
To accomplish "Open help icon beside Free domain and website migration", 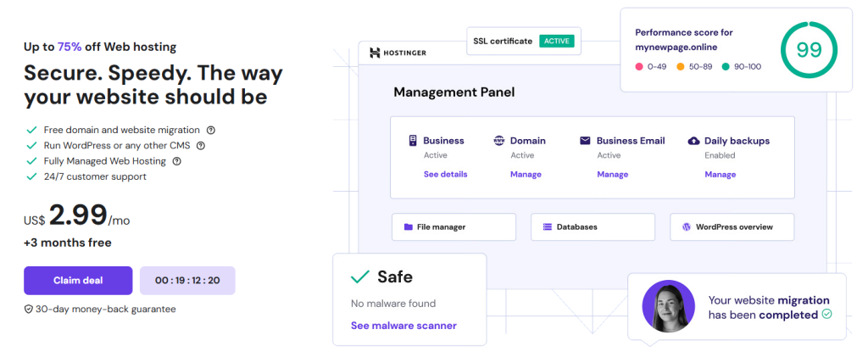I will tap(211, 131).
